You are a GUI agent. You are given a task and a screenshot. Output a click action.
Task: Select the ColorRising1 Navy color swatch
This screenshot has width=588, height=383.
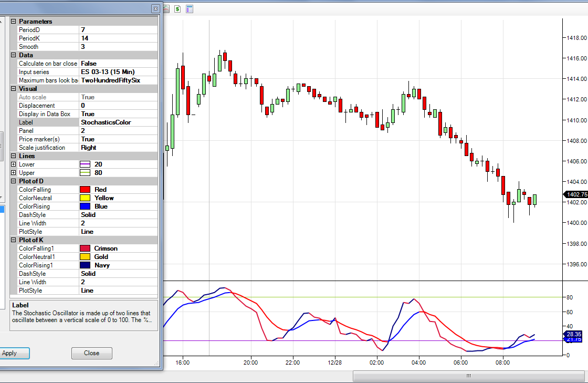coord(85,265)
